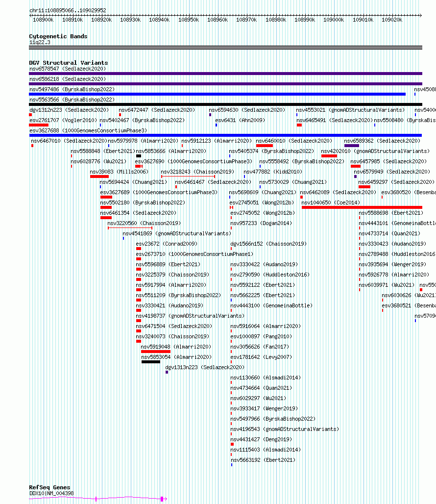The image size is (436, 504).
Task: Click the black bar under nsv5853054
Action: [151, 362]
